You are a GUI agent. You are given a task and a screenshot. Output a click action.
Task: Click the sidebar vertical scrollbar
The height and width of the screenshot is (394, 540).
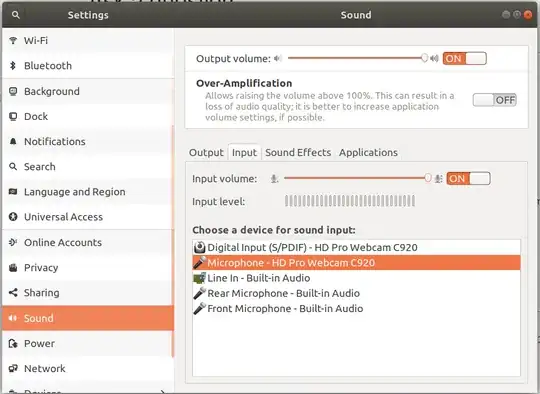pyautogui.click(x=173, y=241)
